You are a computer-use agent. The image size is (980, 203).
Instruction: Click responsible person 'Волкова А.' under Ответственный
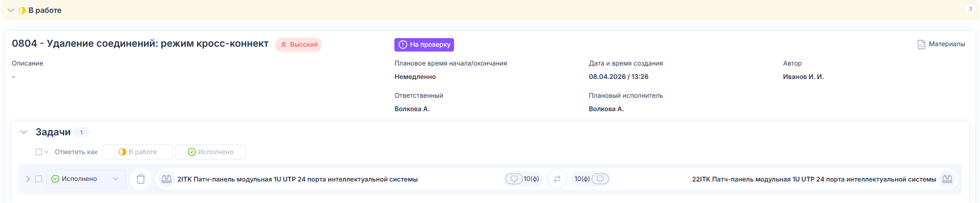(x=412, y=109)
